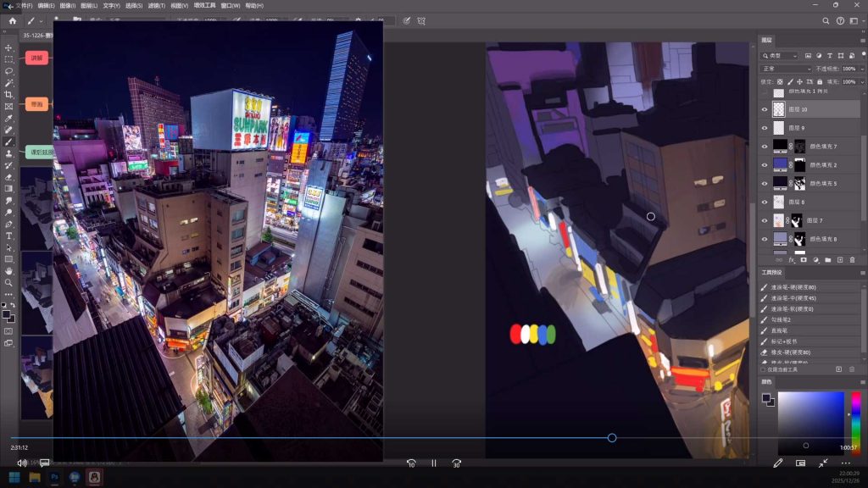Toggle visibility of 颜色填充 7 layer
The width and height of the screenshot is (868, 488).
coord(765,147)
